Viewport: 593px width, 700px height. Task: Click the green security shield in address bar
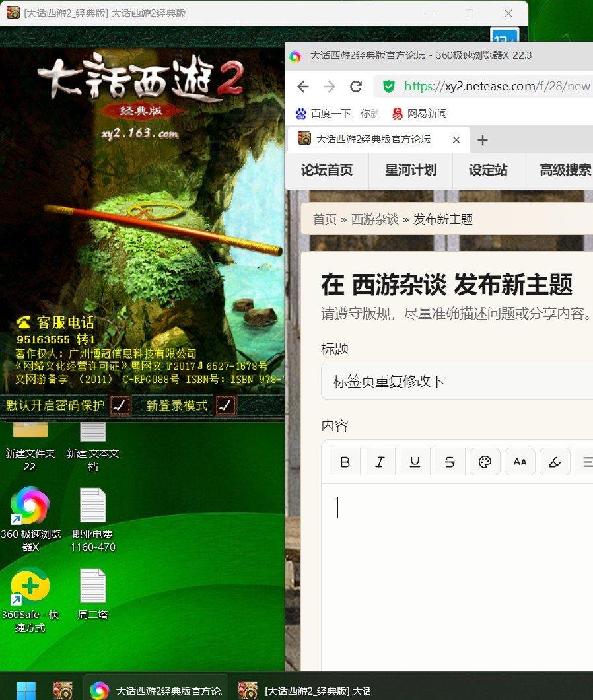389,86
